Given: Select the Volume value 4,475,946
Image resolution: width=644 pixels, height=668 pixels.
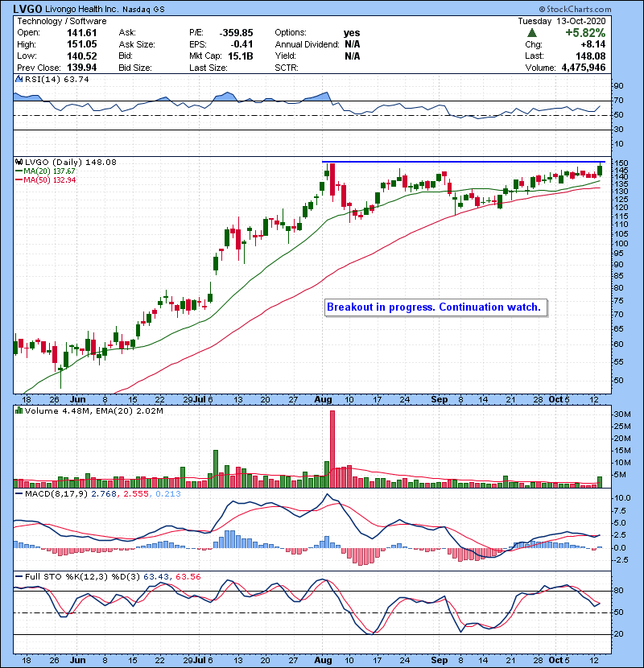Looking at the screenshot, I should [x=584, y=68].
